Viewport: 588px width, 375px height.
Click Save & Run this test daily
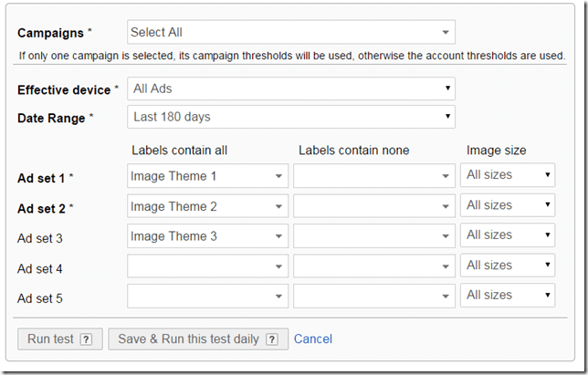pyautogui.click(x=198, y=339)
